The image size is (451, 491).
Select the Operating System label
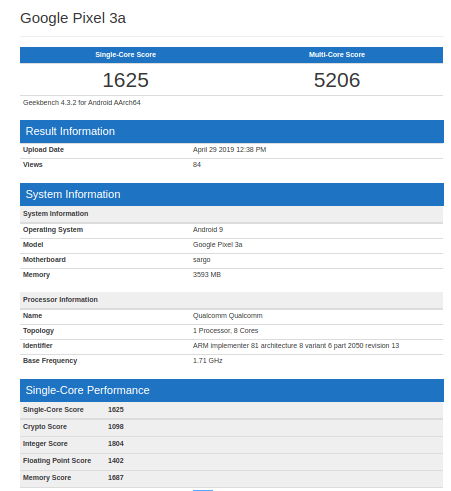coord(53,230)
